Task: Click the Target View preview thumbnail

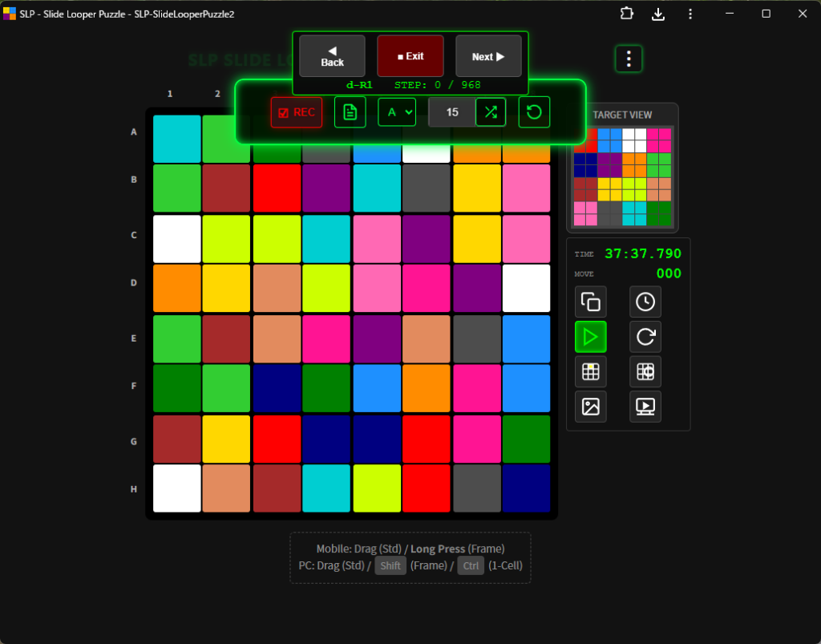Action: point(622,177)
